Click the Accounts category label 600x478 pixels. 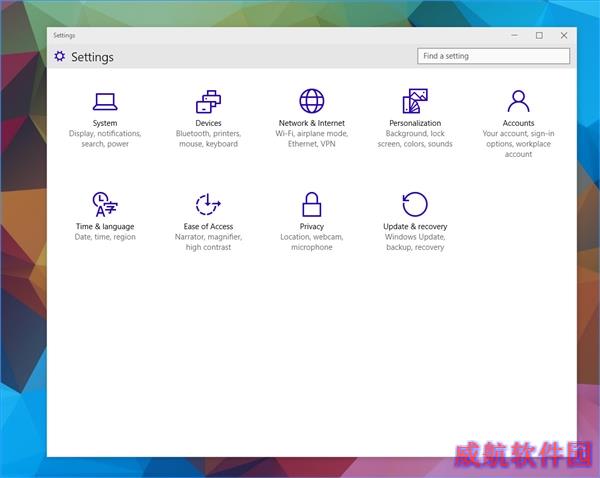tap(518, 123)
